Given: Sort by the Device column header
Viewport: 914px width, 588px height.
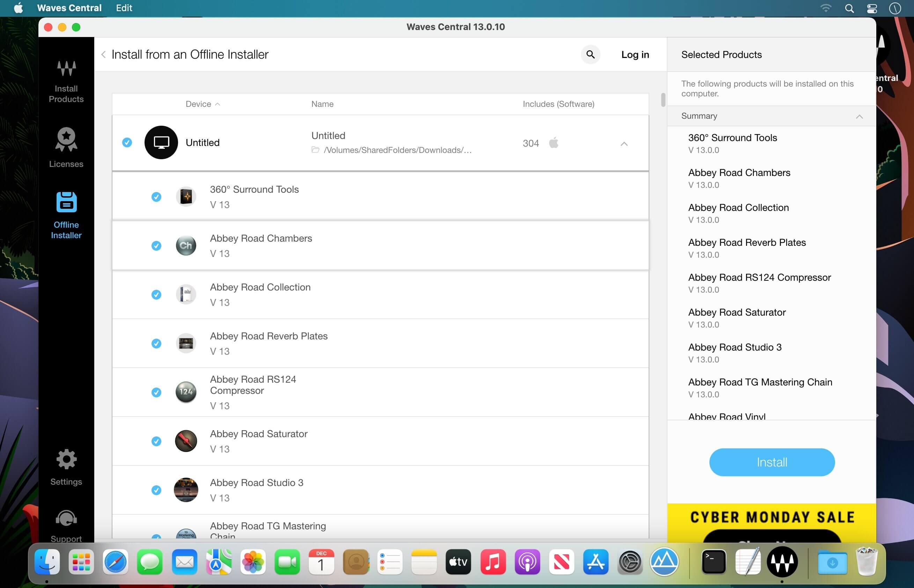Looking at the screenshot, I should (x=202, y=104).
